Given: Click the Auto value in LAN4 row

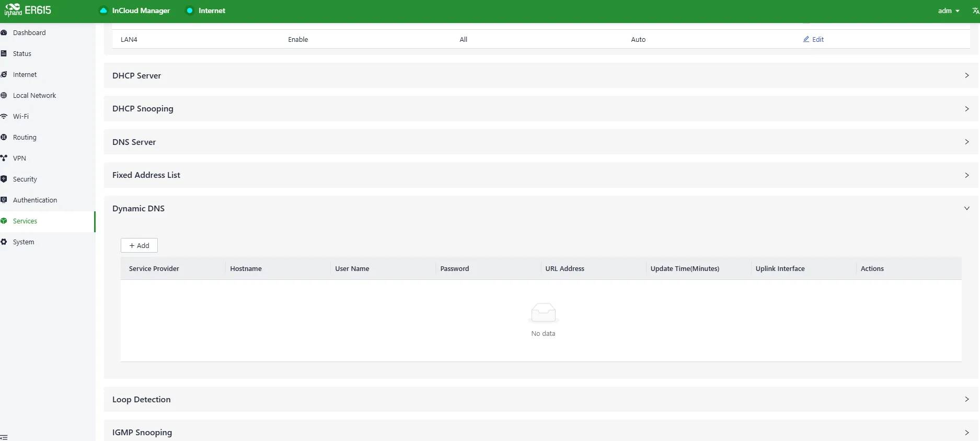Looking at the screenshot, I should [x=638, y=39].
